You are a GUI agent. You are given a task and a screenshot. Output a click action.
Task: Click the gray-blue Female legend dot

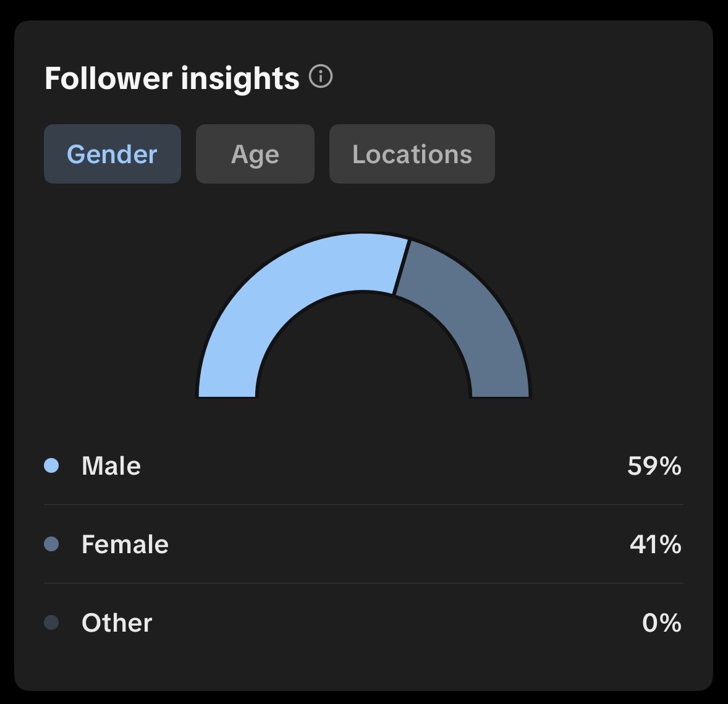click(52, 544)
